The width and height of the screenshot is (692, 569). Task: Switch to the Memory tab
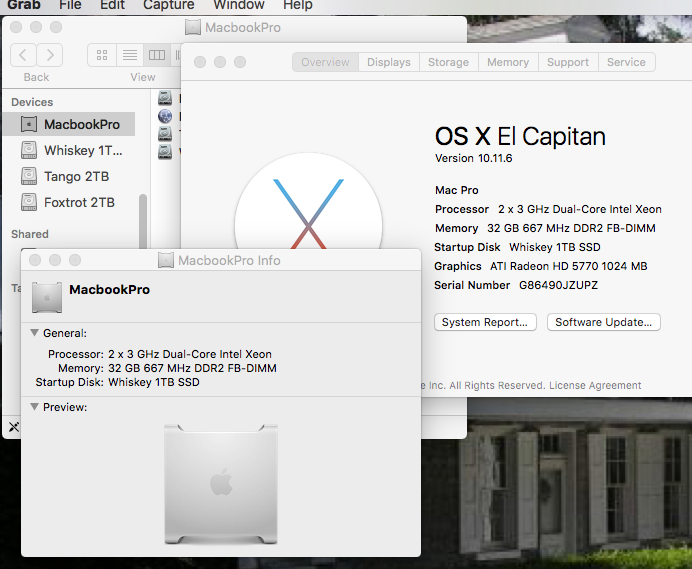pos(508,62)
